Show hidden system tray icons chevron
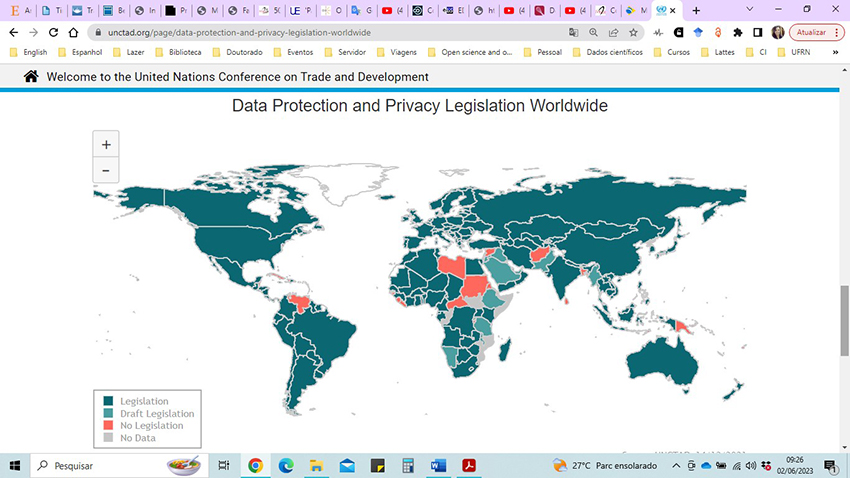This screenshot has height=478, width=850. click(x=676, y=466)
